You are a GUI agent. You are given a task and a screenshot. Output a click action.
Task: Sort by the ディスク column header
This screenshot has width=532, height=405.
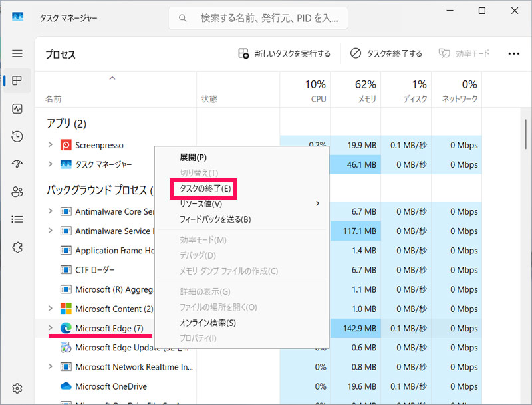click(406, 91)
